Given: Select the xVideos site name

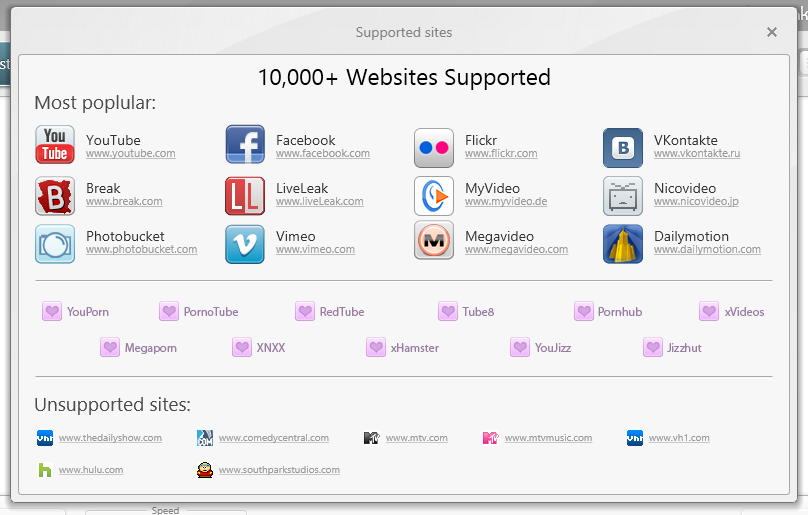Looking at the screenshot, I should point(744,312).
